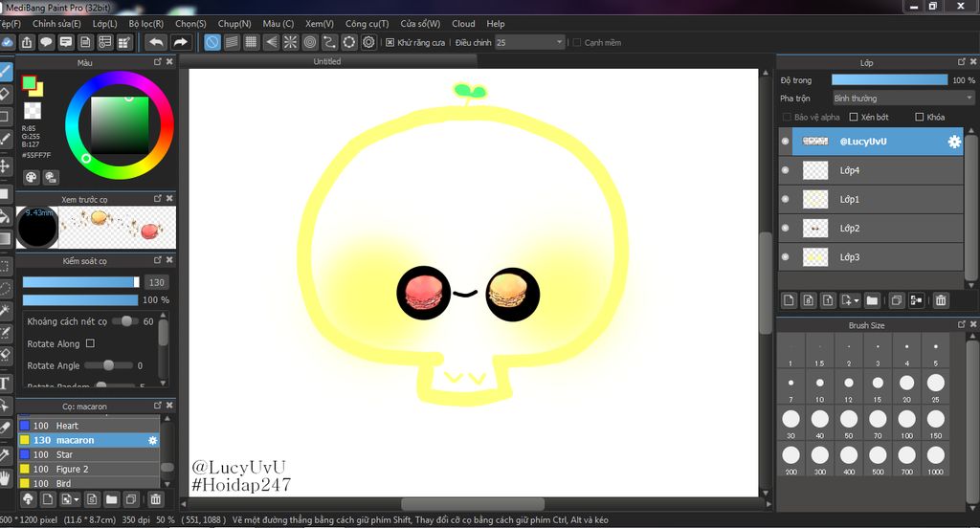Viewport: 980px width, 528px height.
Task: Select the Snap Off icon
Action: (212, 42)
